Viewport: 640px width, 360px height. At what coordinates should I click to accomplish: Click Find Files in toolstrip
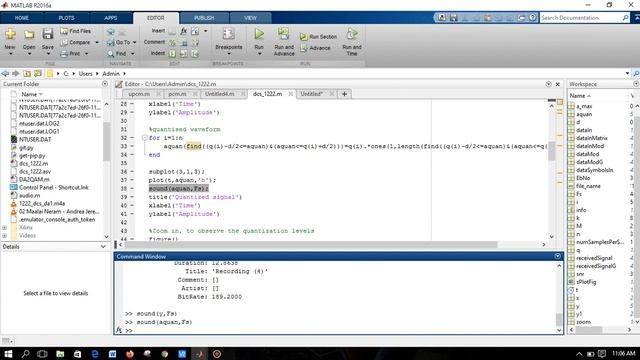(x=76, y=31)
